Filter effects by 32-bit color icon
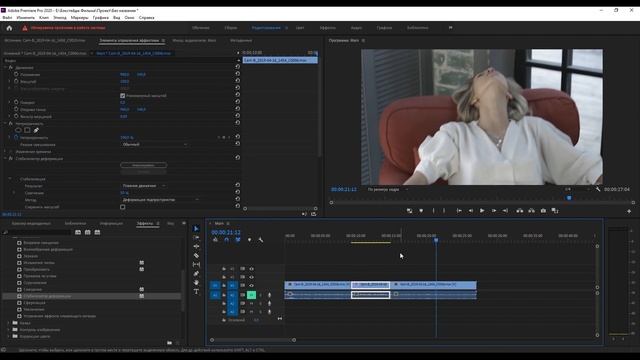This screenshot has width=640, height=360. coord(87,232)
